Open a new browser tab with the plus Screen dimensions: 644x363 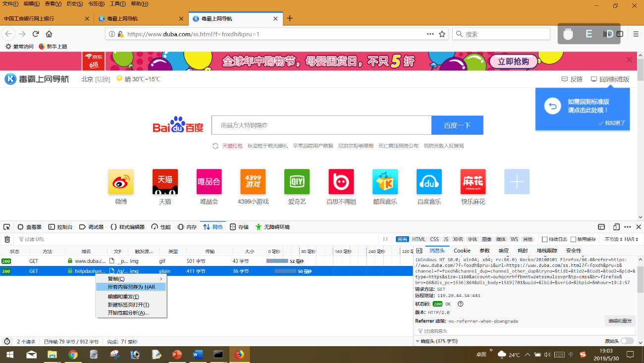(x=290, y=18)
